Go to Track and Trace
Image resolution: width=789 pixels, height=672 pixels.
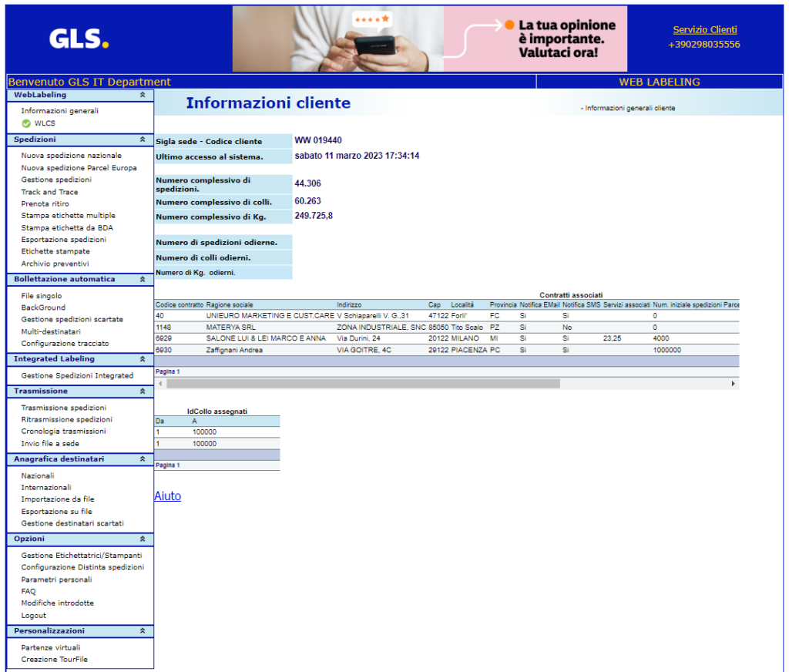click(49, 192)
